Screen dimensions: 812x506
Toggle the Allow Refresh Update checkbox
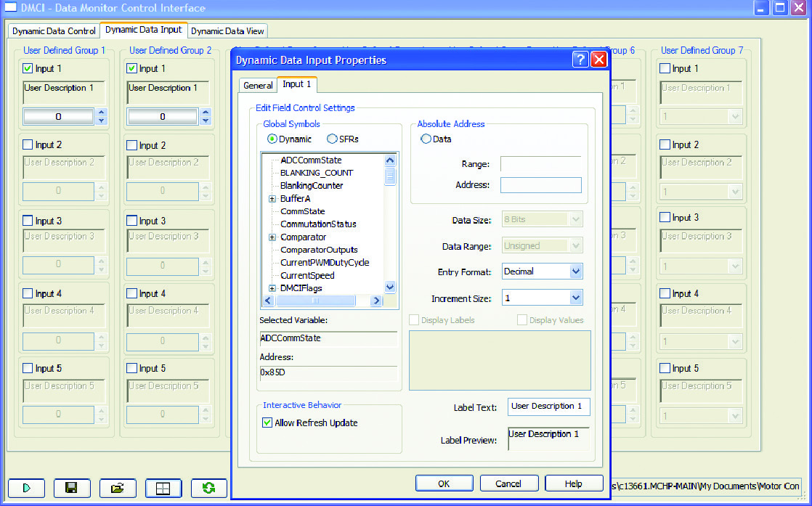pyautogui.click(x=267, y=423)
